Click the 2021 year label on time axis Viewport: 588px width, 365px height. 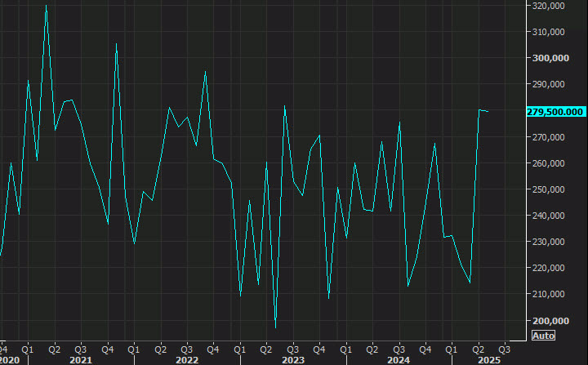coord(81,360)
